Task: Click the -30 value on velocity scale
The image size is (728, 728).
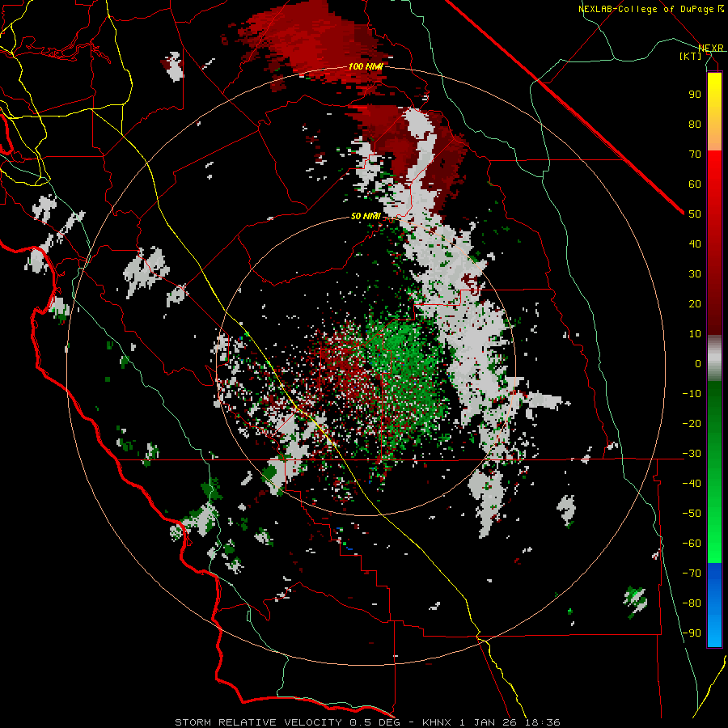Action: (x=692, y=454)
